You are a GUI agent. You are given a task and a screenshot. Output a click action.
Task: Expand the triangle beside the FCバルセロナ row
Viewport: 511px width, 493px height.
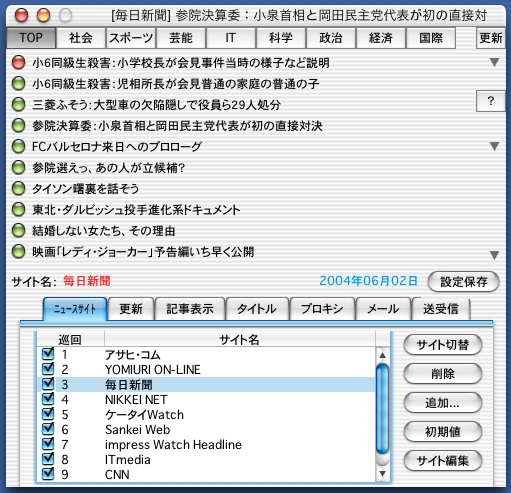[x=495, y=146]
